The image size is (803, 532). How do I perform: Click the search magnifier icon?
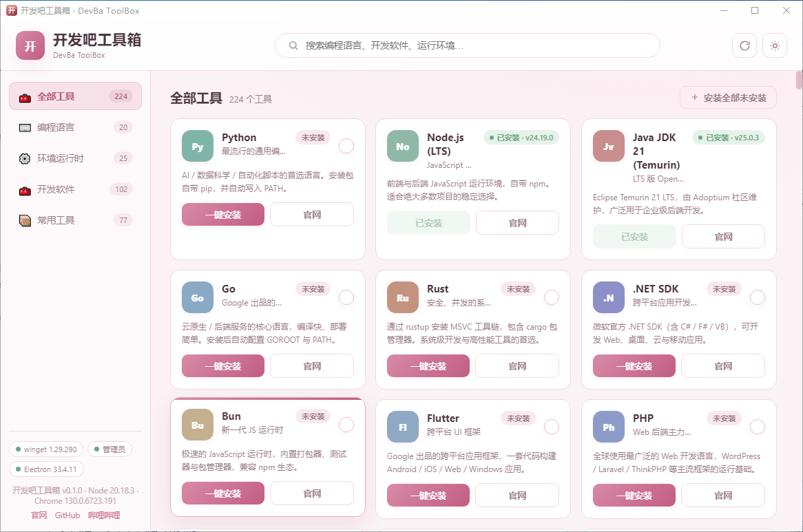pyautogui.click(x=293, y=45)
